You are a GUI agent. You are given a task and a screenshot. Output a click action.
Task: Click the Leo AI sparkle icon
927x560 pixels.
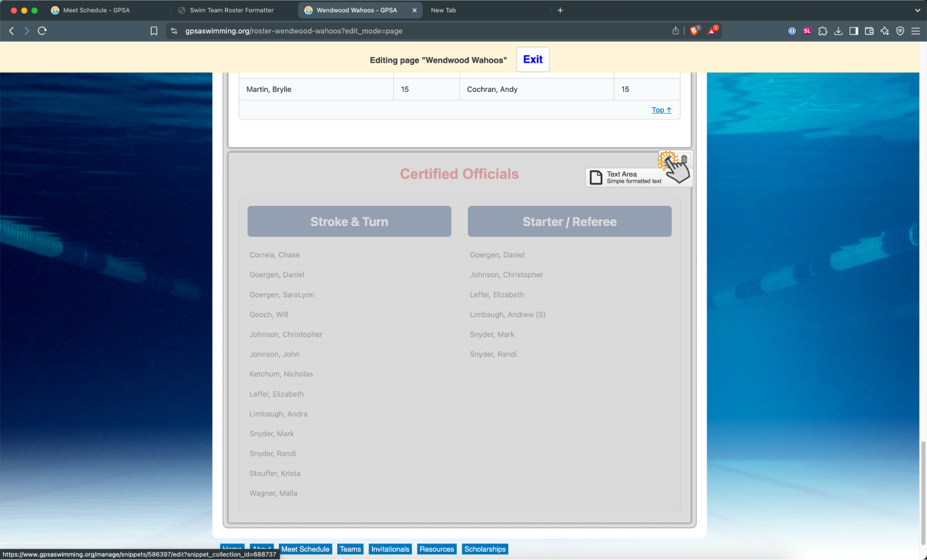(885, 31)
